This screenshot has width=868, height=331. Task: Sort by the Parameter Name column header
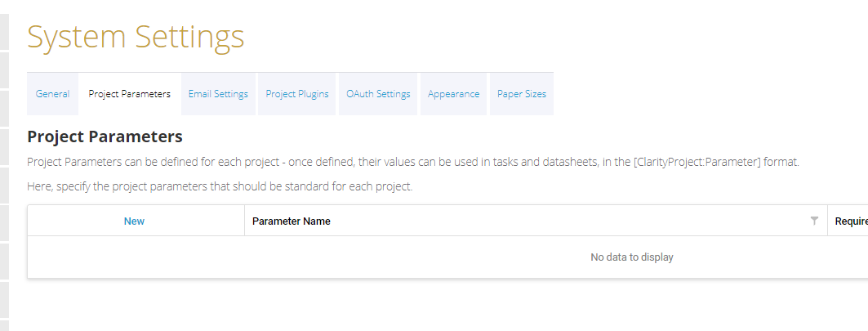(292, 221)
